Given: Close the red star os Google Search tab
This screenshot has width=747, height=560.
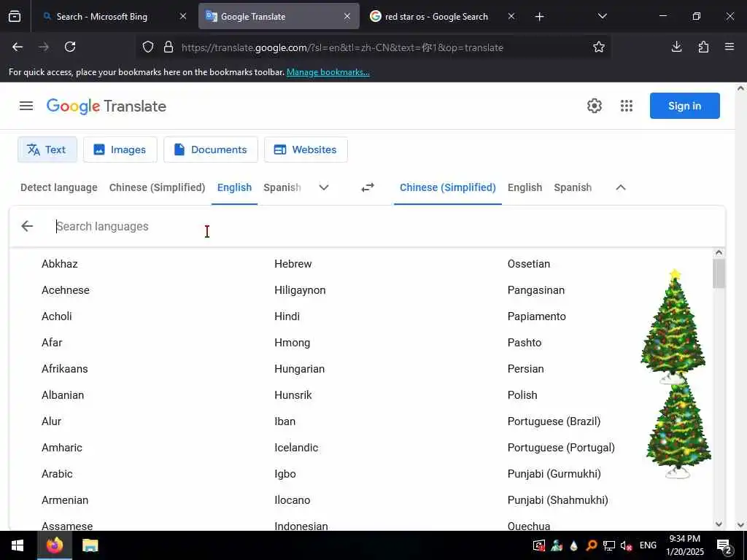Looking at the screenshot, I should click(x=511, y=17).
